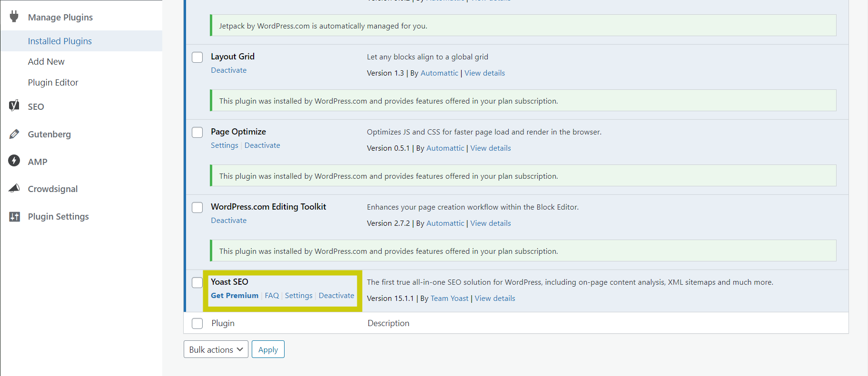
Task: Open the Crowdsignal sidebar menu
Action: (x=53, y=189)
